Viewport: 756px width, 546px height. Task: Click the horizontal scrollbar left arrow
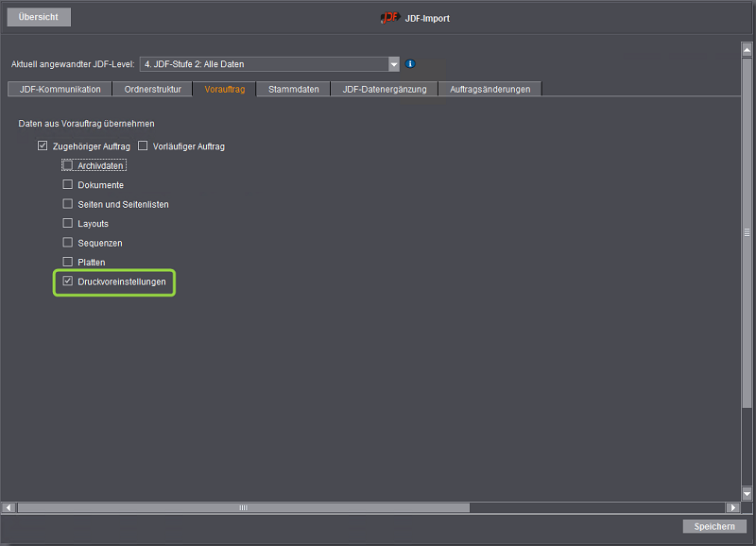(9, 507)
